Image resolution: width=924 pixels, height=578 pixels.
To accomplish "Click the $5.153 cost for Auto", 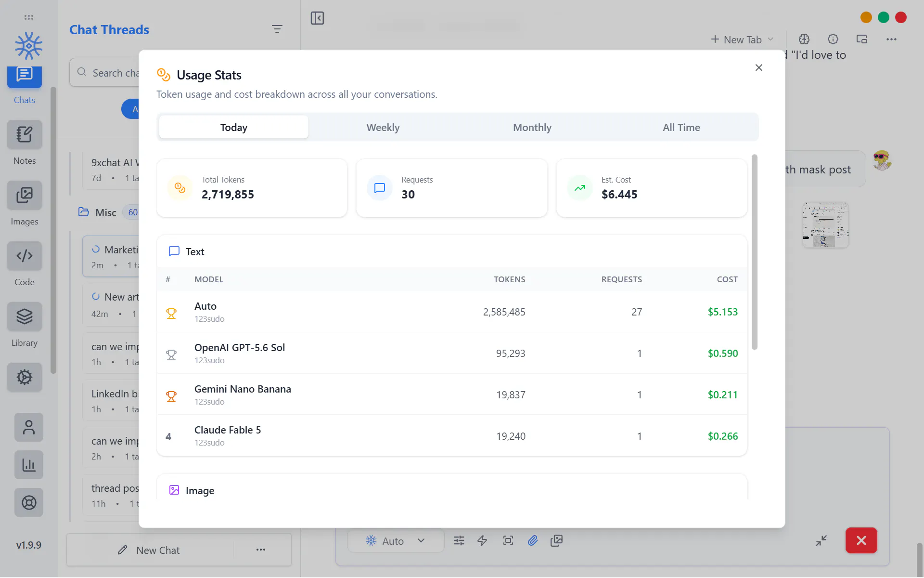I will (x=722, y=312).
